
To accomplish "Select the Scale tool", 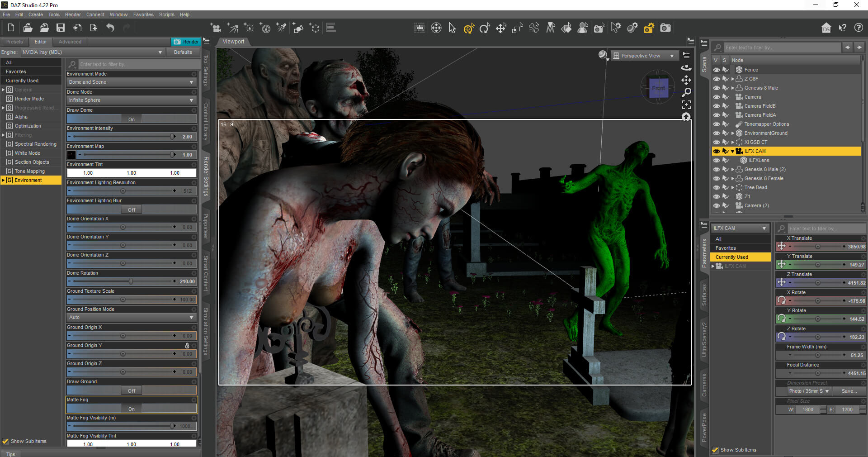I will click(x=518, y=28).
